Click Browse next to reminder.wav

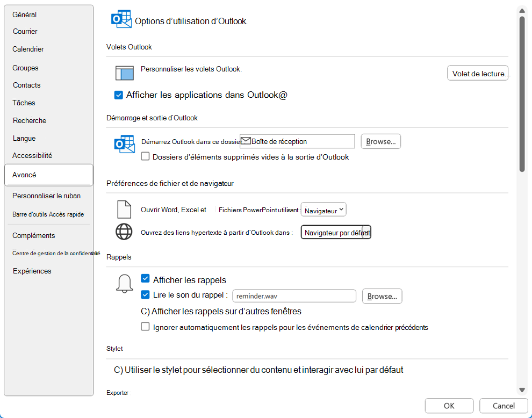[382, 296]
